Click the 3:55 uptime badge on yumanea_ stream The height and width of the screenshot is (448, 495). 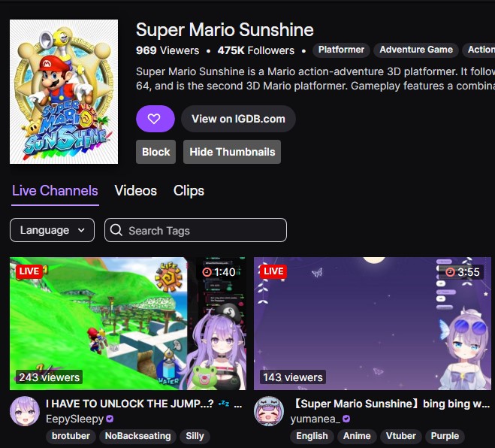pos(463,272)
